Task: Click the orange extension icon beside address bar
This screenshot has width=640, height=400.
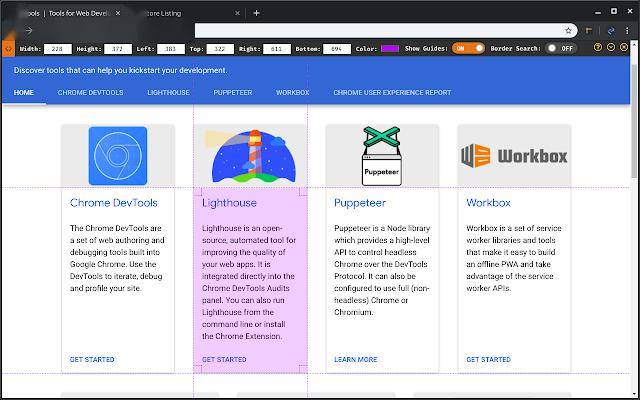Action: pyautogui.click(x=589, y=31)
